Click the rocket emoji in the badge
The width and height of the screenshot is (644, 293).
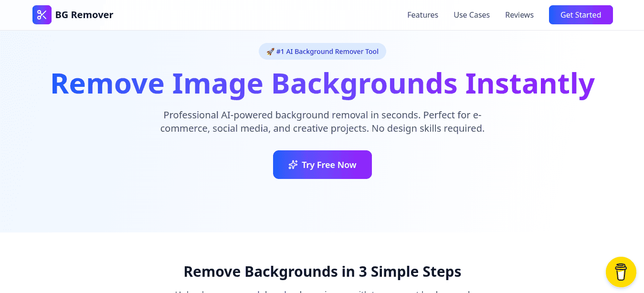coord(270,52)
